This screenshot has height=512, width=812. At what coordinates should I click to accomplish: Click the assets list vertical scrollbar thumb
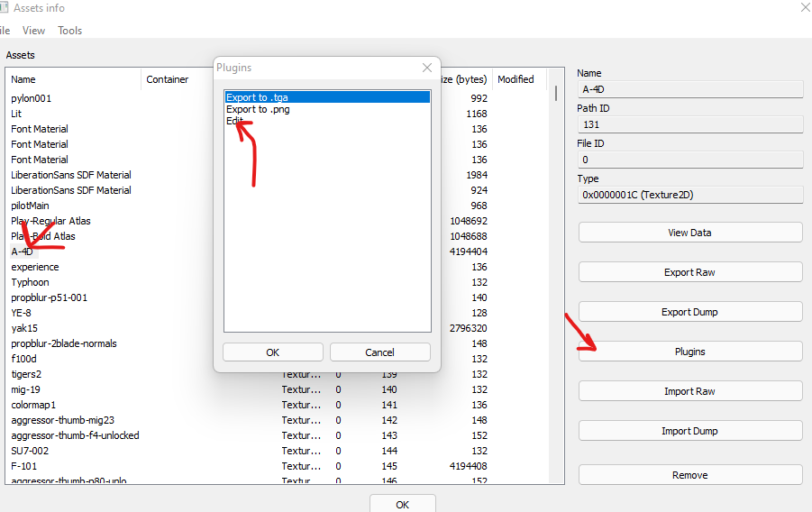[x=556, y=93]
